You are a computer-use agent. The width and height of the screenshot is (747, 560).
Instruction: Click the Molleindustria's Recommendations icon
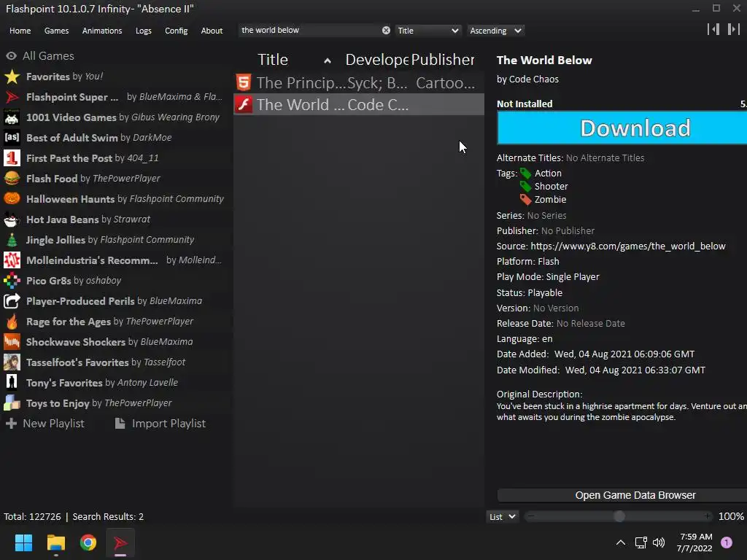[x=12, y=260]
